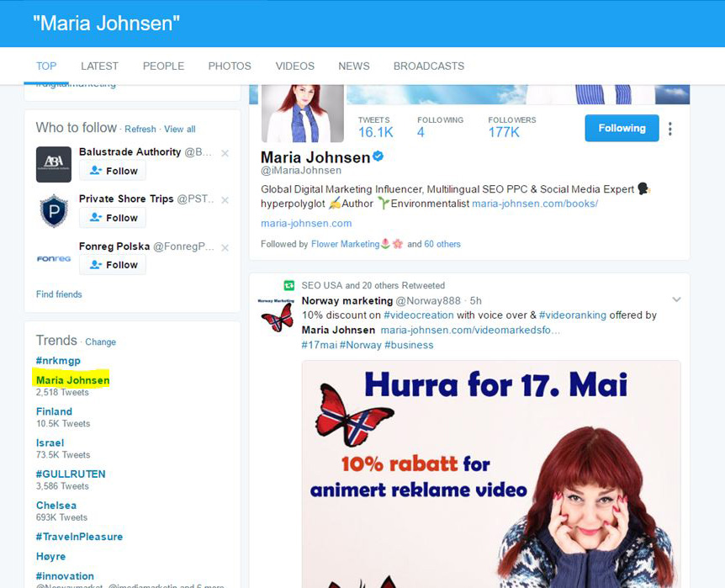View who retweeted: SEO USA and 20 others
The height and width of the screenshot is (588, 725).
click(373, 285)
